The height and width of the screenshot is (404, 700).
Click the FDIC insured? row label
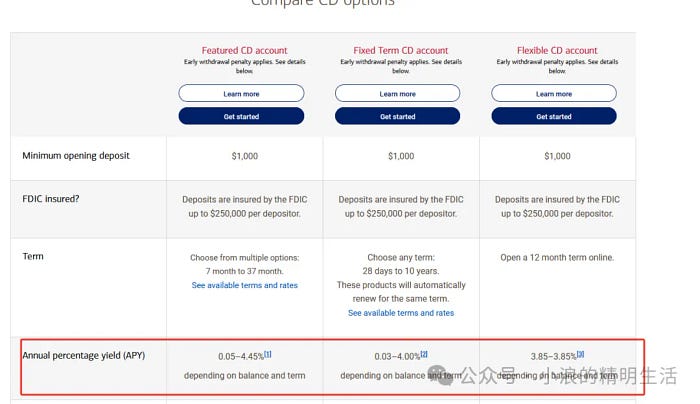click(x=50, y=199)
